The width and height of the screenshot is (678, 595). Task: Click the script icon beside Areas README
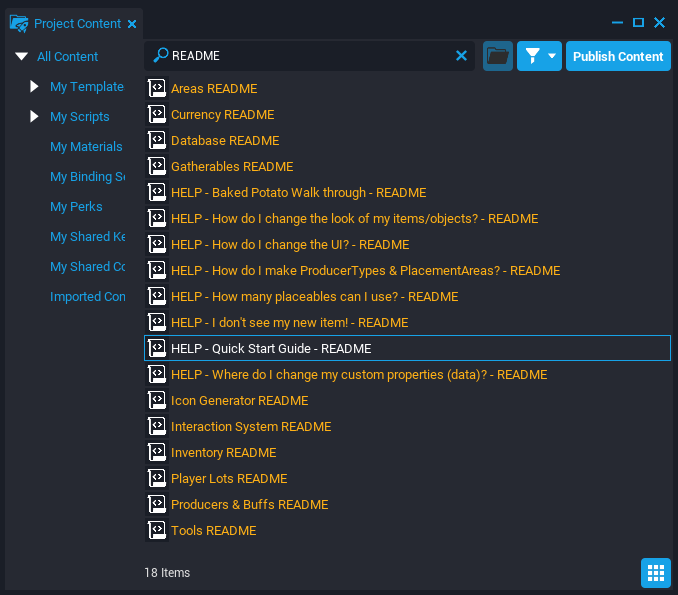point(156,89)
